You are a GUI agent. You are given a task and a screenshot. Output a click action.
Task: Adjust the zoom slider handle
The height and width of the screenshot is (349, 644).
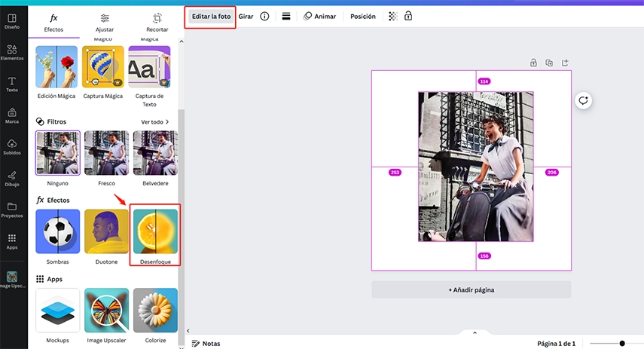[x=622, y=343]
